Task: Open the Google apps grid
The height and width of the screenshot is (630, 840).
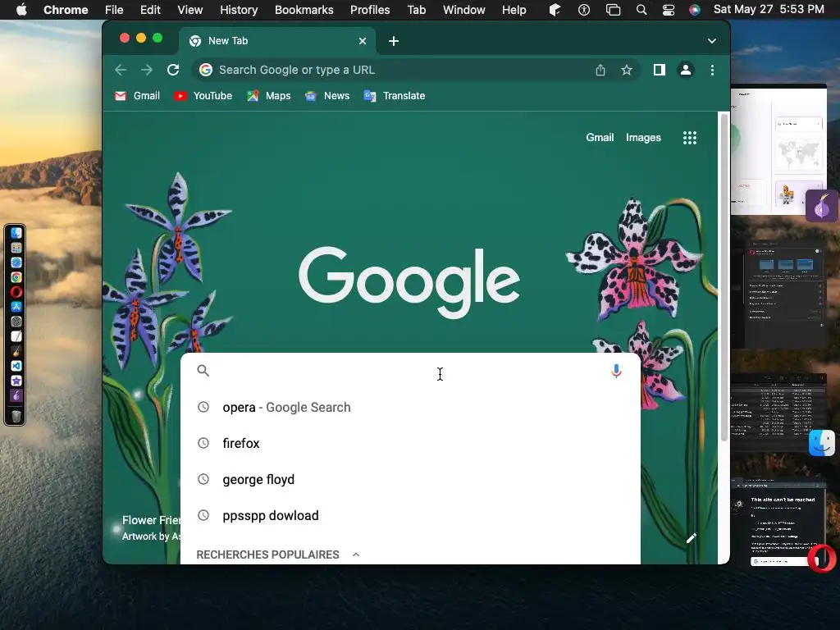Action: click(x=689, y=138)
